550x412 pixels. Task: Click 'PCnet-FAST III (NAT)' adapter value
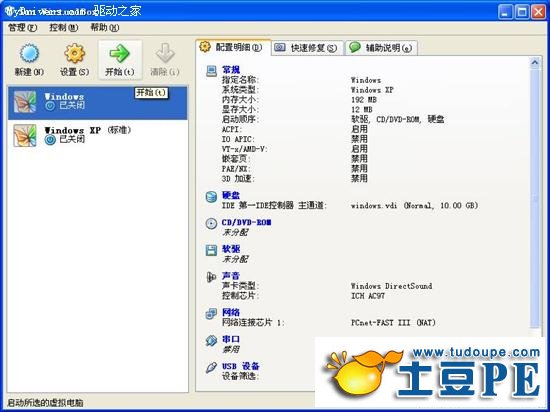click(393, 323)
